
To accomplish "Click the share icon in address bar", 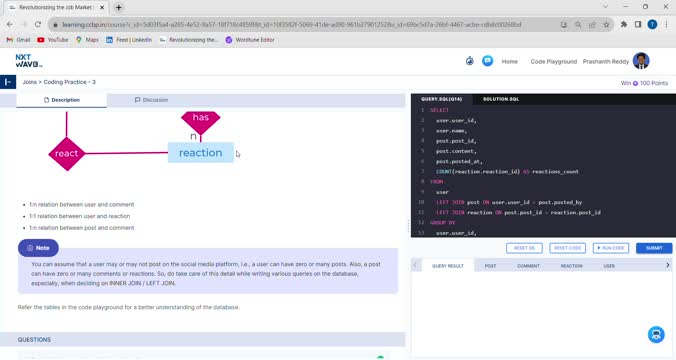I will [592, 25].
